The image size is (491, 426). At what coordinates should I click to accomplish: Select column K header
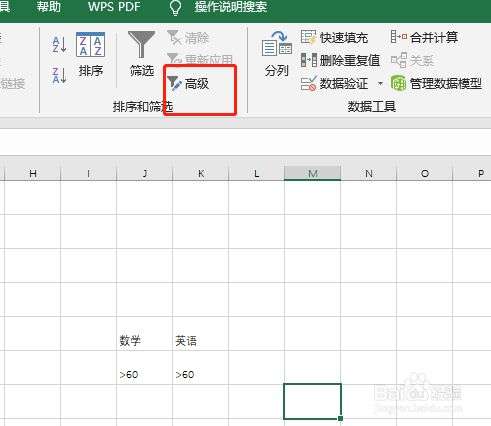tap(201, 173)
